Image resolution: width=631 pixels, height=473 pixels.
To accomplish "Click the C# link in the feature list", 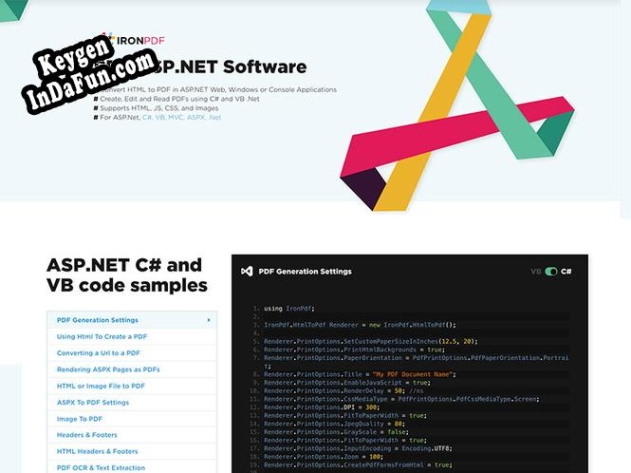I will 146,118.
